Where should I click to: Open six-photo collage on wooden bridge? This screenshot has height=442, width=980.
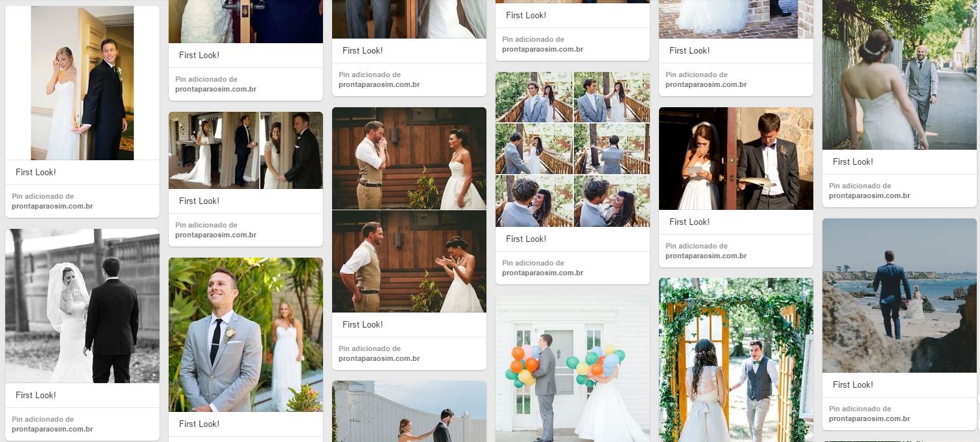pos(573,149)
